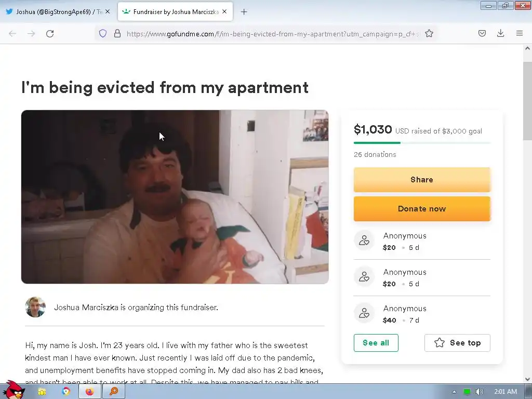The width and height of the screenshot is (532, 399).
Task: Save page to Pocket icon
Action: 482,33
